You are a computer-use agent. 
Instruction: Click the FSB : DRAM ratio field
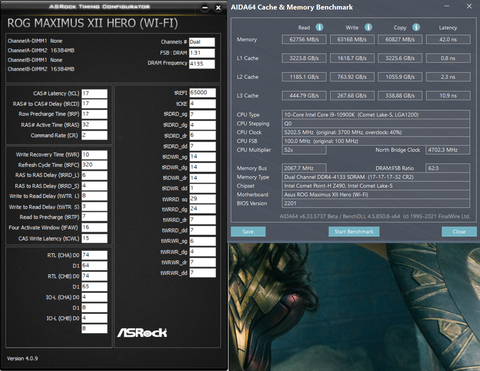[202, 53]
